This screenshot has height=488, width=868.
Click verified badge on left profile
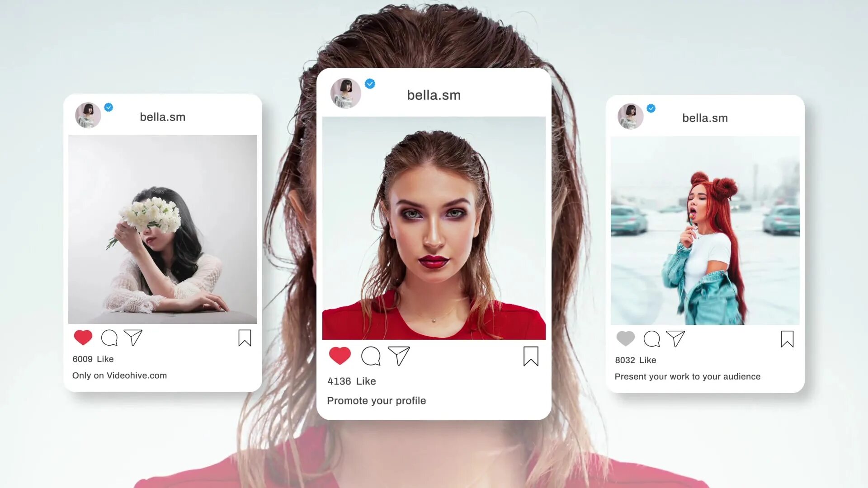108,107
